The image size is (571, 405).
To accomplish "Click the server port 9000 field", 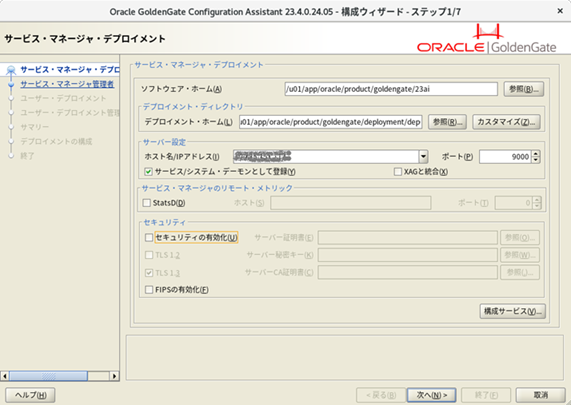I will point(505,157).
